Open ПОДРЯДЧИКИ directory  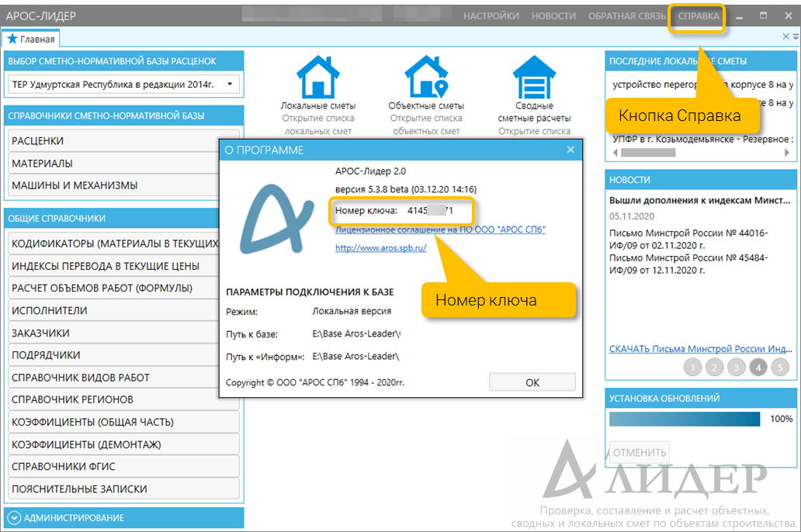click(x=113, y=355)
